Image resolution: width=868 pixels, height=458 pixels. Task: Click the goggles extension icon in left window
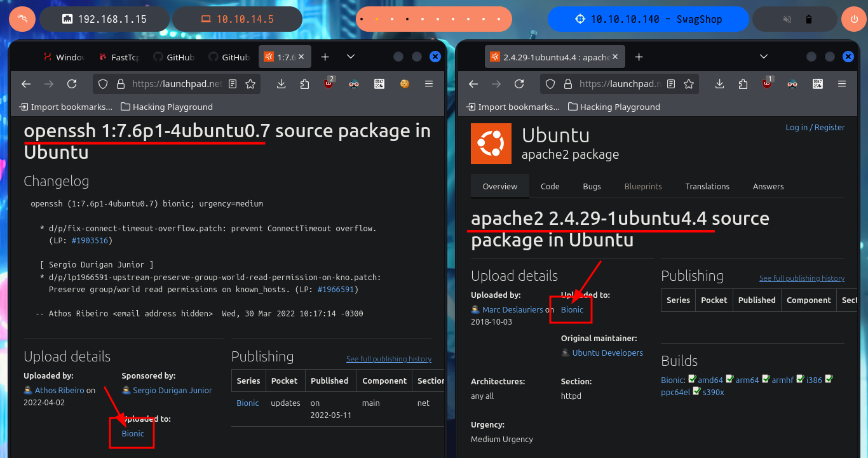[355, 84]
